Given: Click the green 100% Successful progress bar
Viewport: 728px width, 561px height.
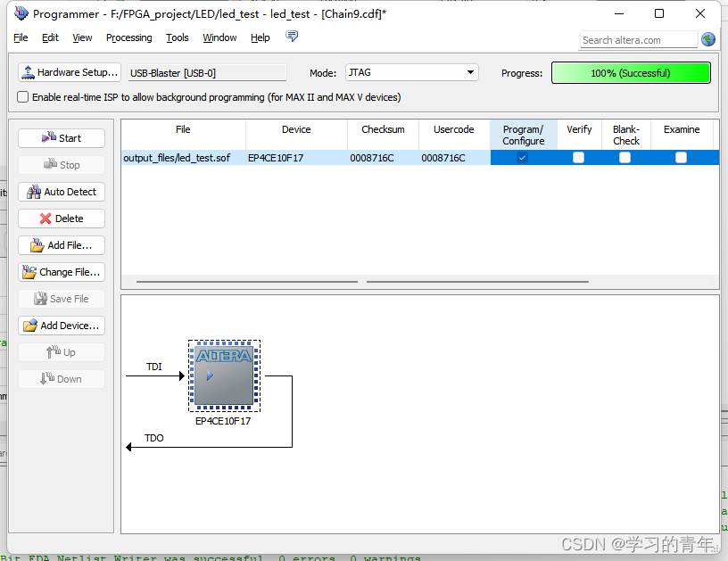Looking at the screenshot, I should [x=631, y=72].
